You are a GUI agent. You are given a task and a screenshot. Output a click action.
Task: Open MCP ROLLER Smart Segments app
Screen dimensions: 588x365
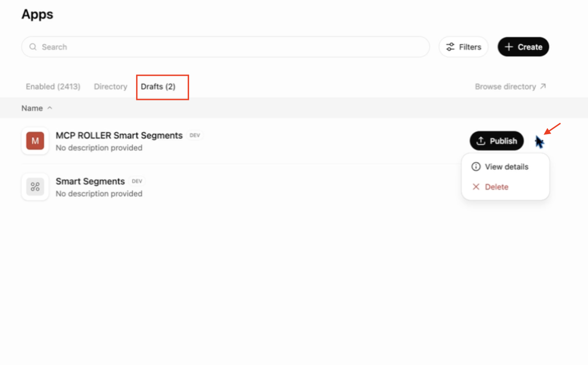coord(119,136)
